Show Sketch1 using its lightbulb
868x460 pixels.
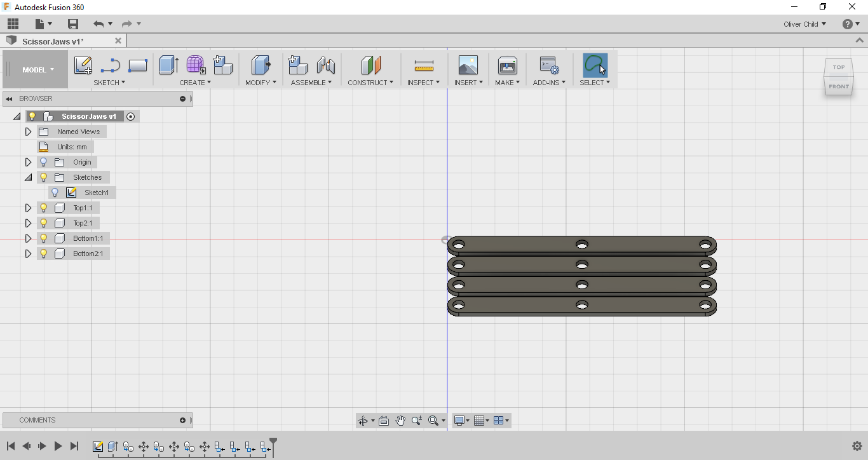(55, 193)
